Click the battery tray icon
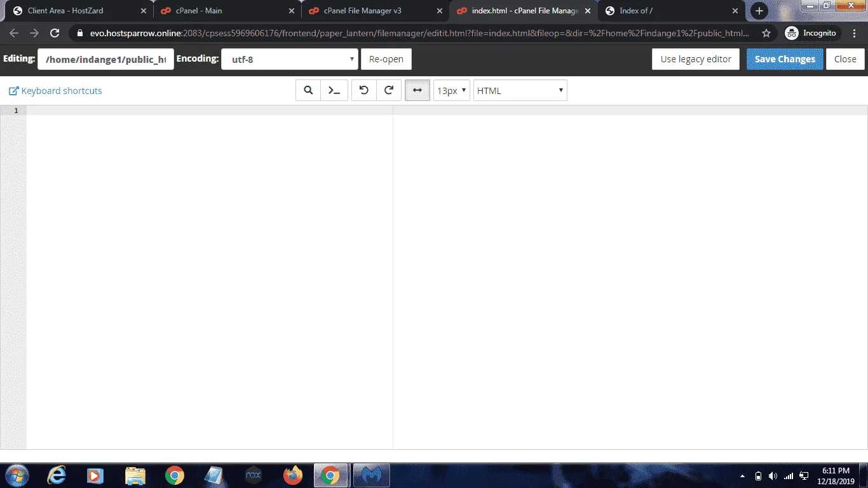868x488 pixels. click(758, 475)
